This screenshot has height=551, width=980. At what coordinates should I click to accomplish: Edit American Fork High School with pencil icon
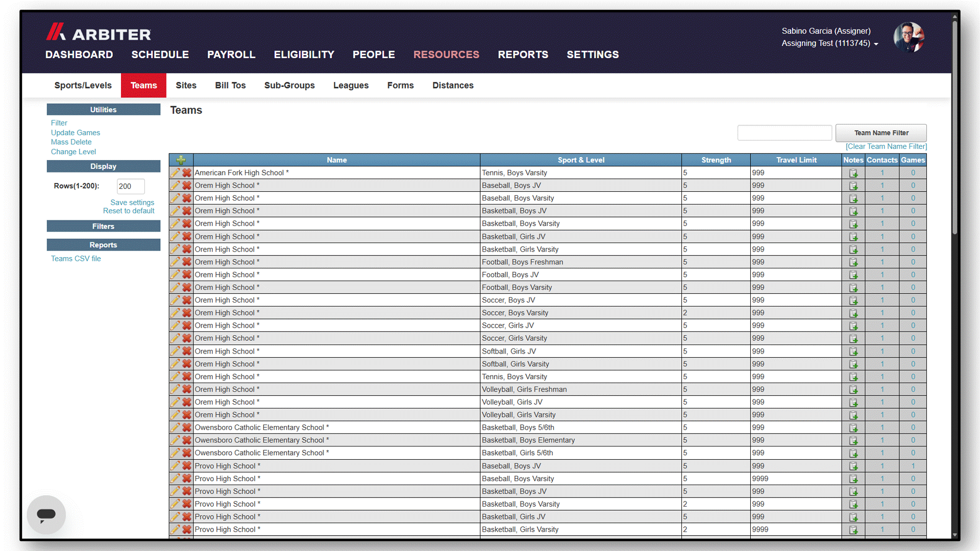(175, 173)
